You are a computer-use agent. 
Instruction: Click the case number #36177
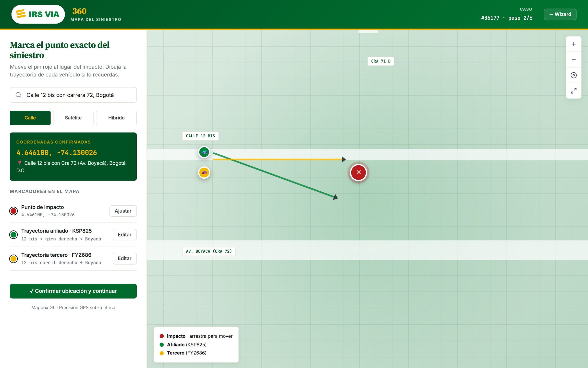point(490,18)
